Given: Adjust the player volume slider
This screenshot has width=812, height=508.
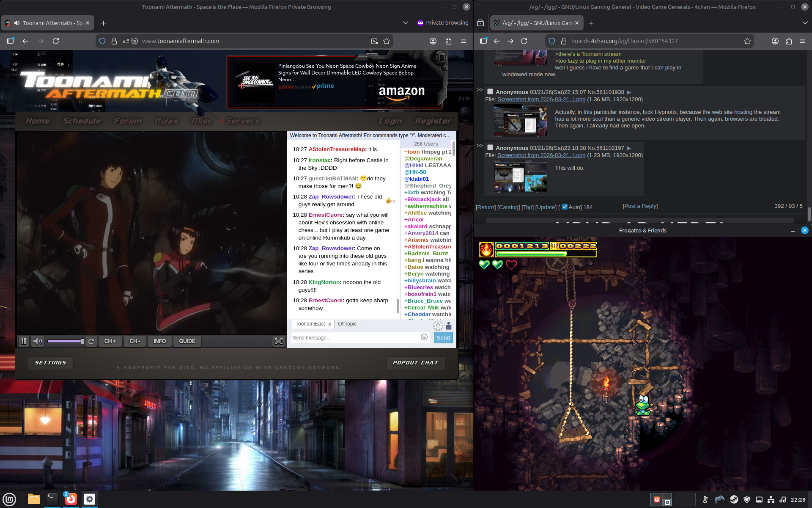Looking at the screenshot, I should (65, 341).
